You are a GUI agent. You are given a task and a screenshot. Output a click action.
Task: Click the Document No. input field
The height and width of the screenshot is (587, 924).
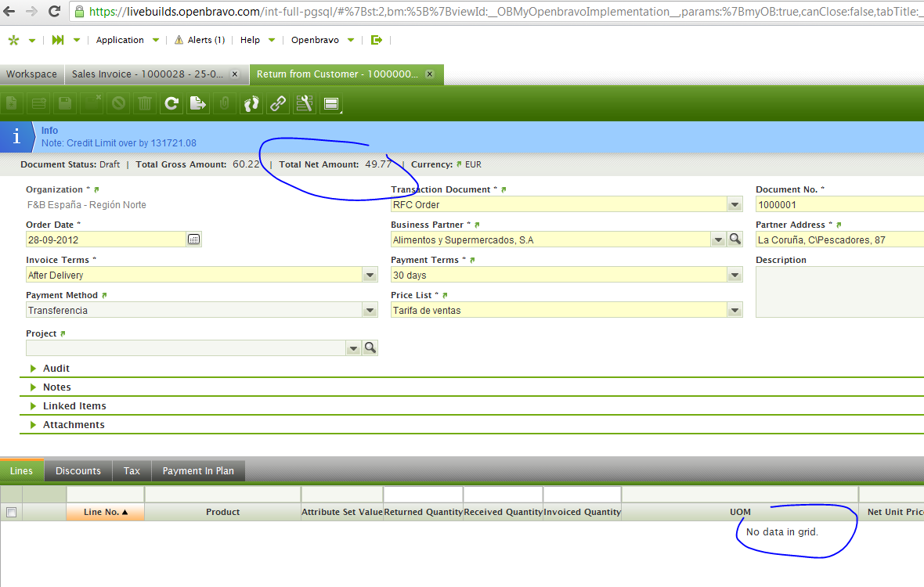tap(839, 204)
